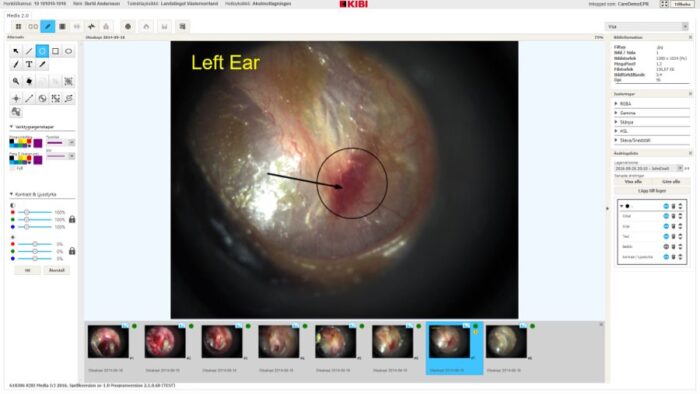Choose the rectangle shape tool

[x=55, y=51]
